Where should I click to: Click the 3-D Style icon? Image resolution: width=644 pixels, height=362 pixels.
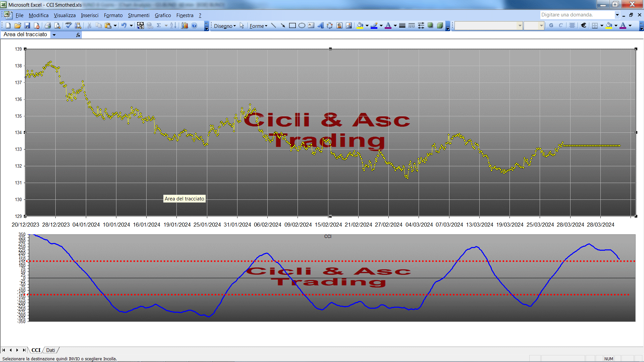pos(440,25)
